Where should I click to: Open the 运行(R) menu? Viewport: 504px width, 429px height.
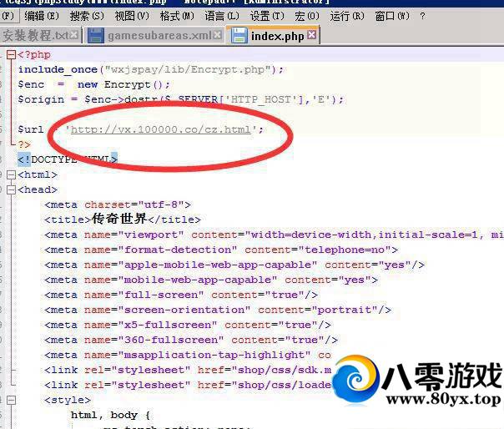(x=346, y=16)
